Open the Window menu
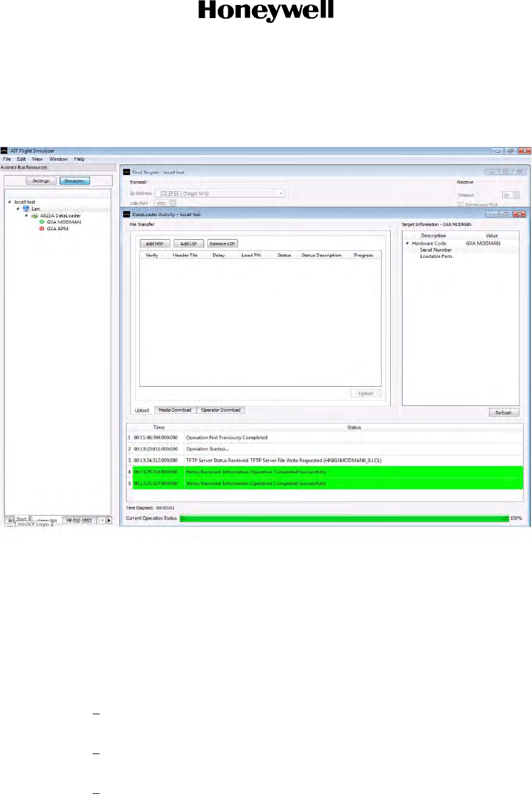Image resolution: width=532 pixels, height=794 pixels. (x=58, y=159)
